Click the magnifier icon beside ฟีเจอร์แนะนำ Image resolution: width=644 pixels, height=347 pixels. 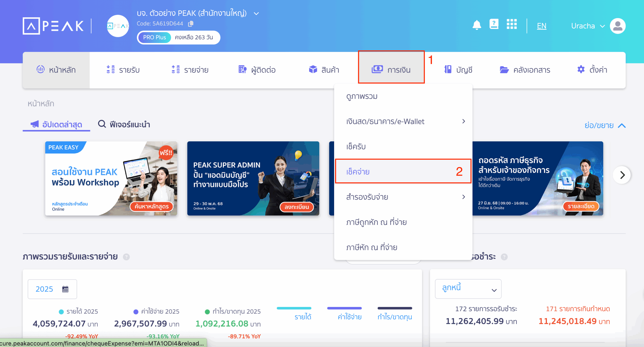click(x=102, y=124)
